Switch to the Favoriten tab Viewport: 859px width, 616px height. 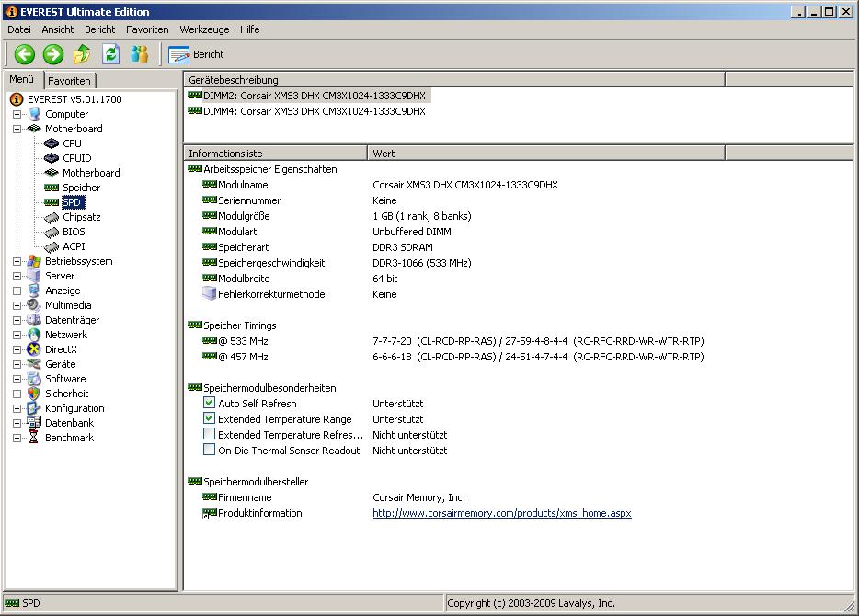(x=70, y=81)
